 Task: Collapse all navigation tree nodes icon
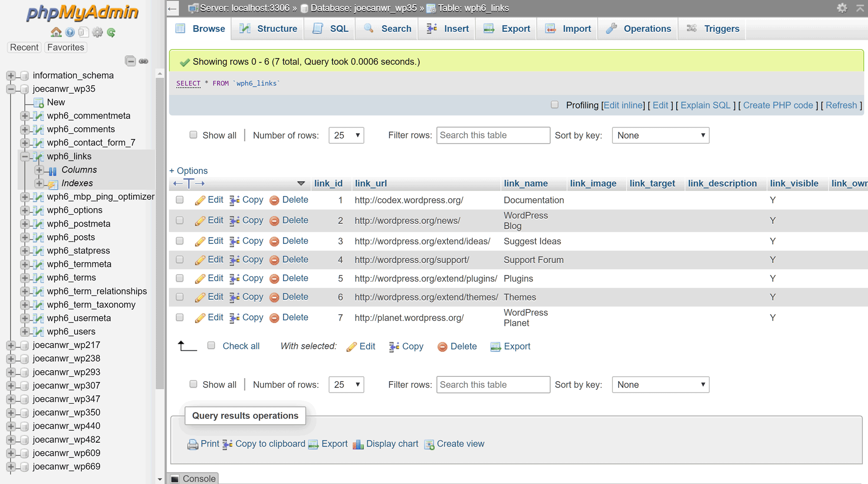pos(130,61)
